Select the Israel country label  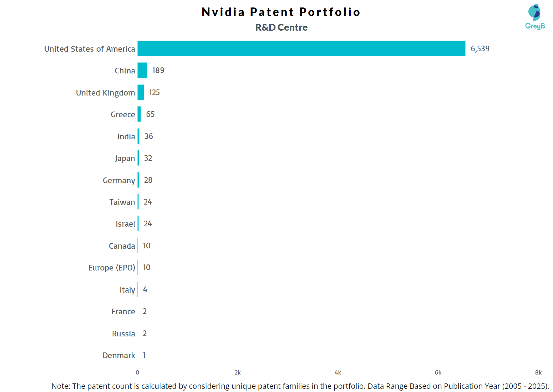coord(125,224)
